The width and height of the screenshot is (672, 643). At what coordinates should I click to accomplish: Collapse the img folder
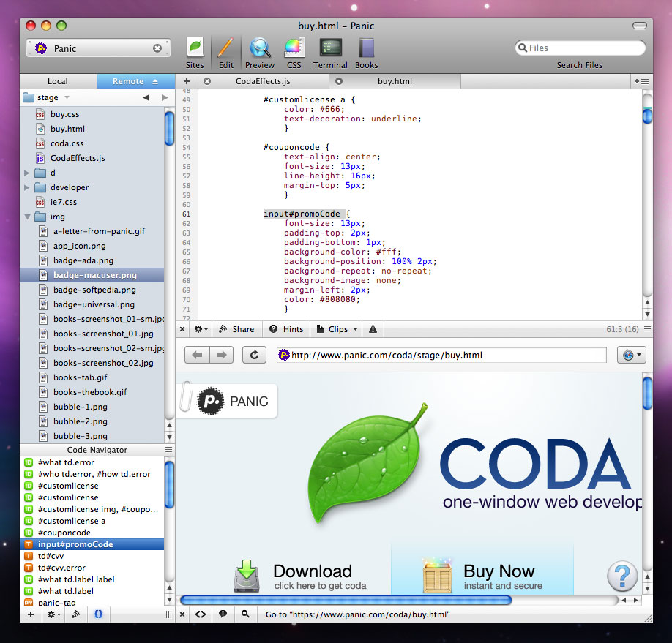(27, 217)
